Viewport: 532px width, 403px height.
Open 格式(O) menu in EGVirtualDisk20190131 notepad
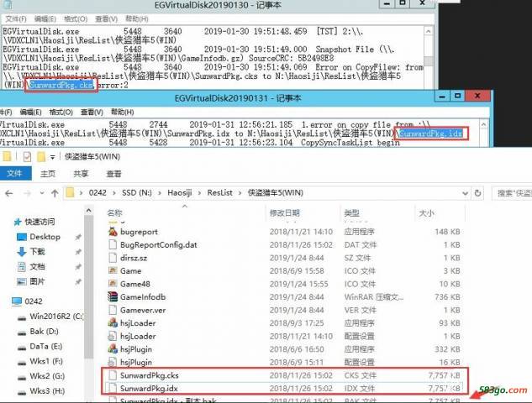(61, 113)
